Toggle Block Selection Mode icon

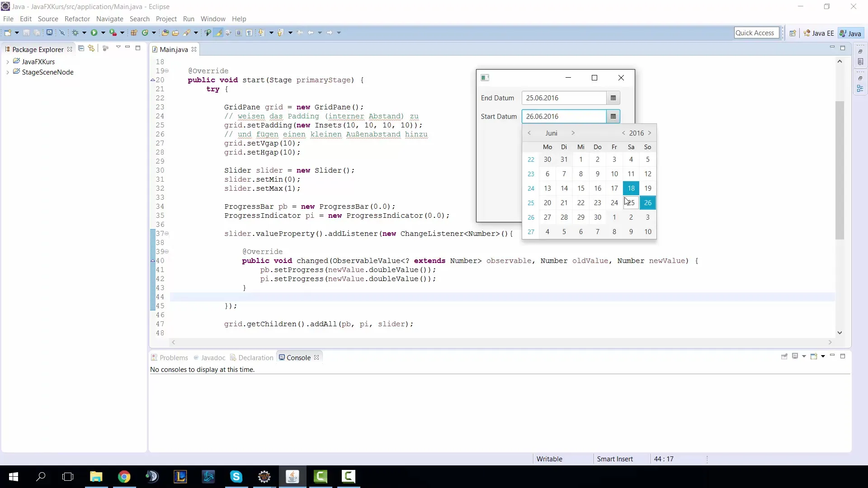[239, 33]
